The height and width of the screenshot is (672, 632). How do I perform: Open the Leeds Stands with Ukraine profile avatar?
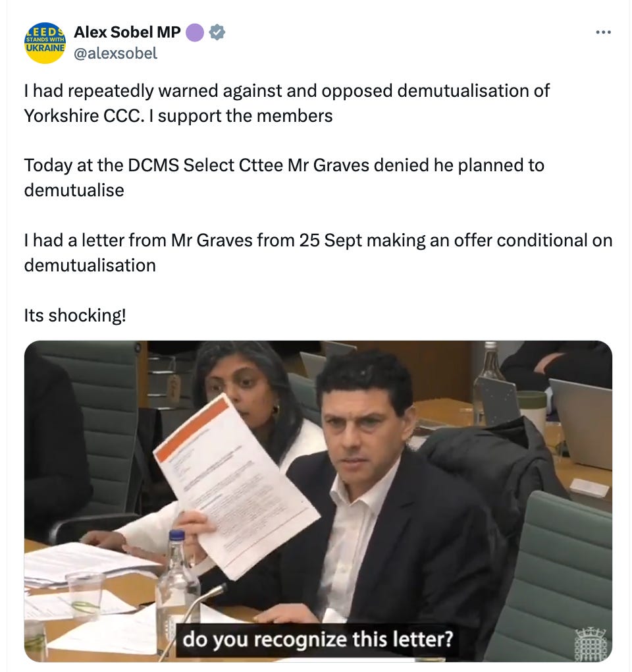[45, 43]
